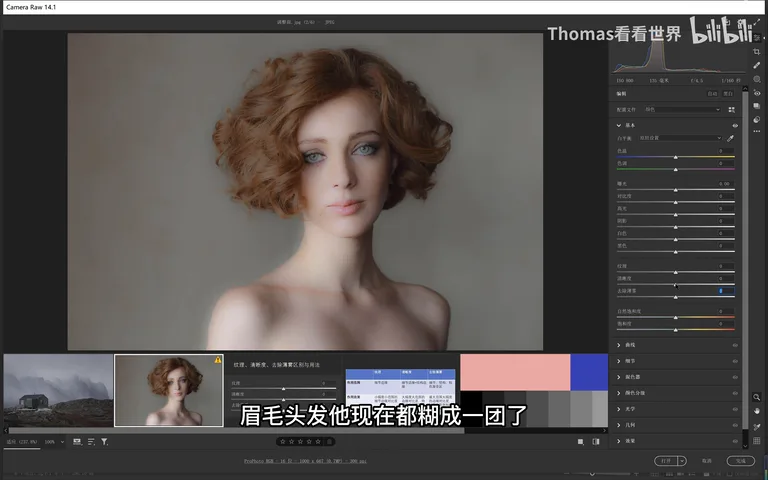
Task: Select the Red Eye removal tool
Action: pos(757,93)
